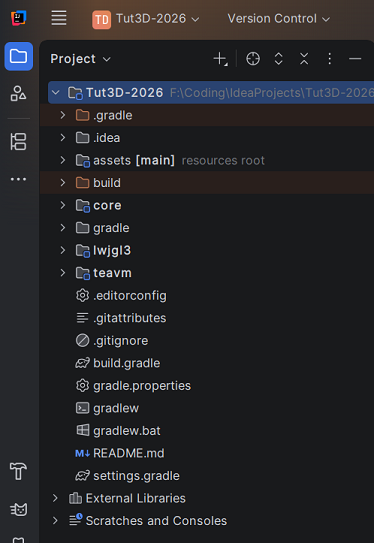Select the build folder icon
The image size is (374, 543).
point(82,183)
